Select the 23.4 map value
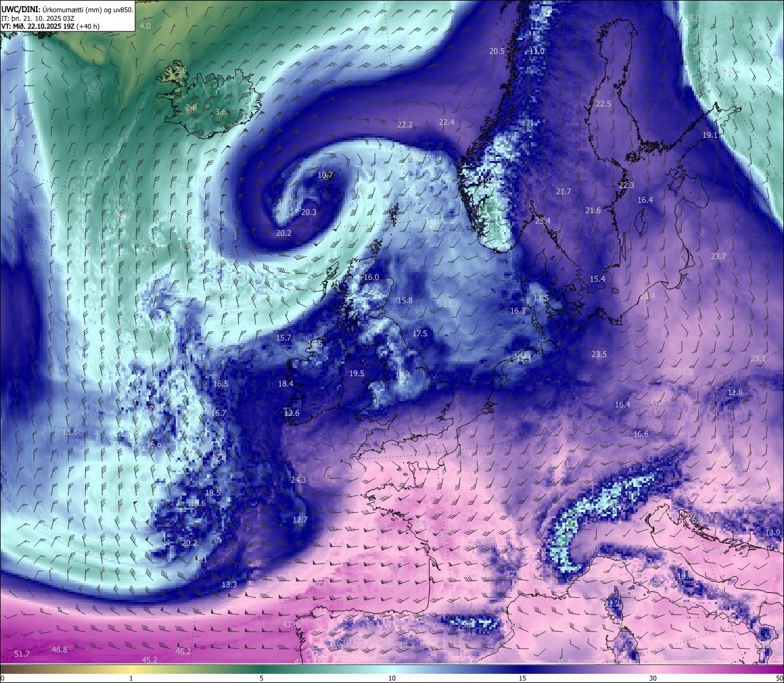This screenshot has width=784, height=683. tap(543, 221)
